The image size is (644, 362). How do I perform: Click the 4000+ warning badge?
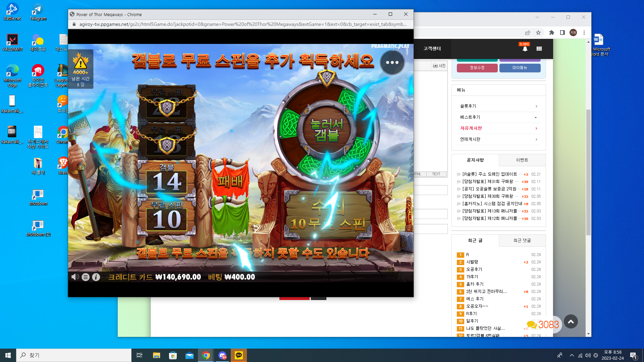coord(80,69)
